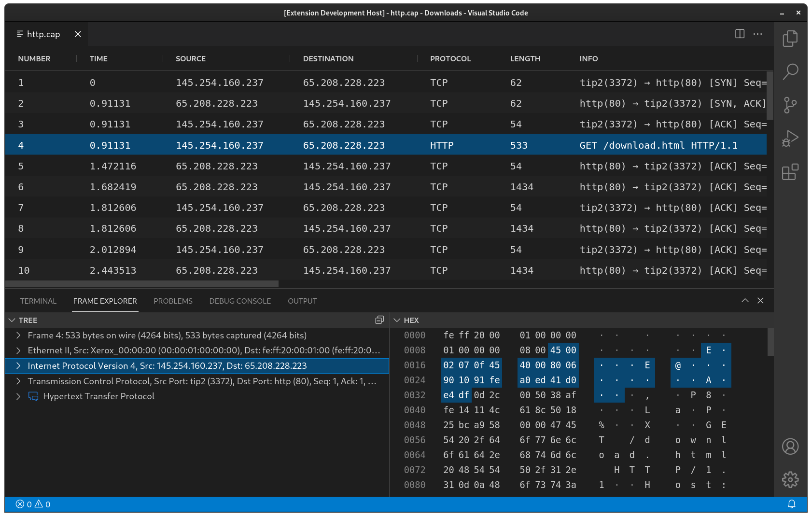Click HTTP protocol cell in packet 4

click(x=442, y=145)
